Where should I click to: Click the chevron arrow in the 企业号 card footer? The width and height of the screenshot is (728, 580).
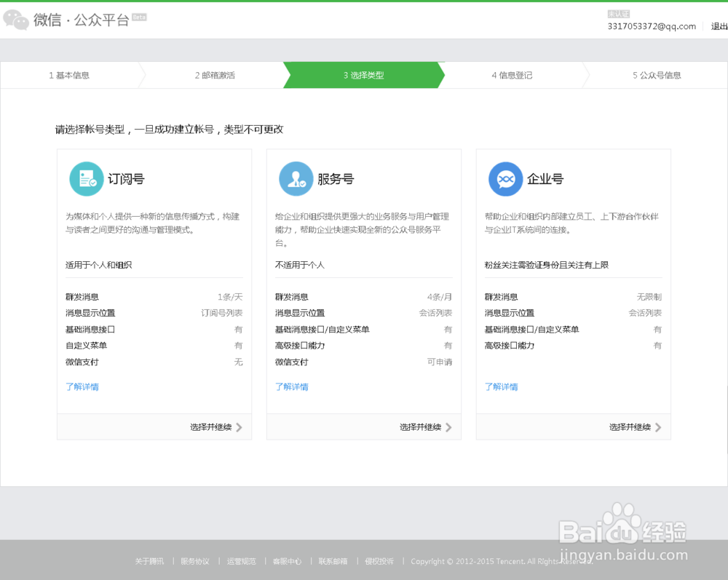[658, 427]
